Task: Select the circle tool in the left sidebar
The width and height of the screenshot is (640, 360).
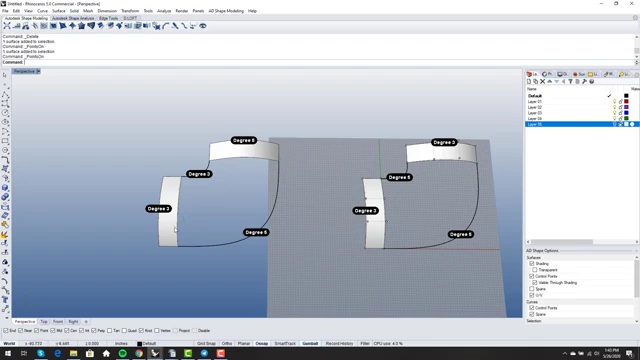Action: click(x=5, y=113)
